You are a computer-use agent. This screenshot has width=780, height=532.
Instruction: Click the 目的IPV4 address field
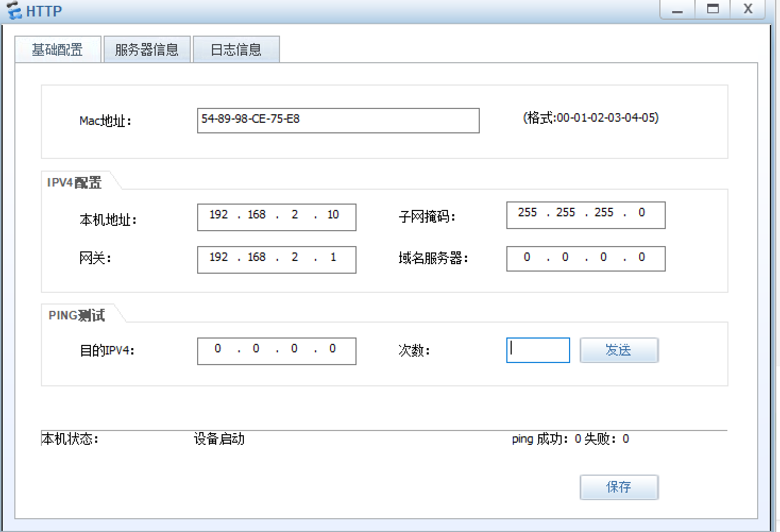(277, 351)
